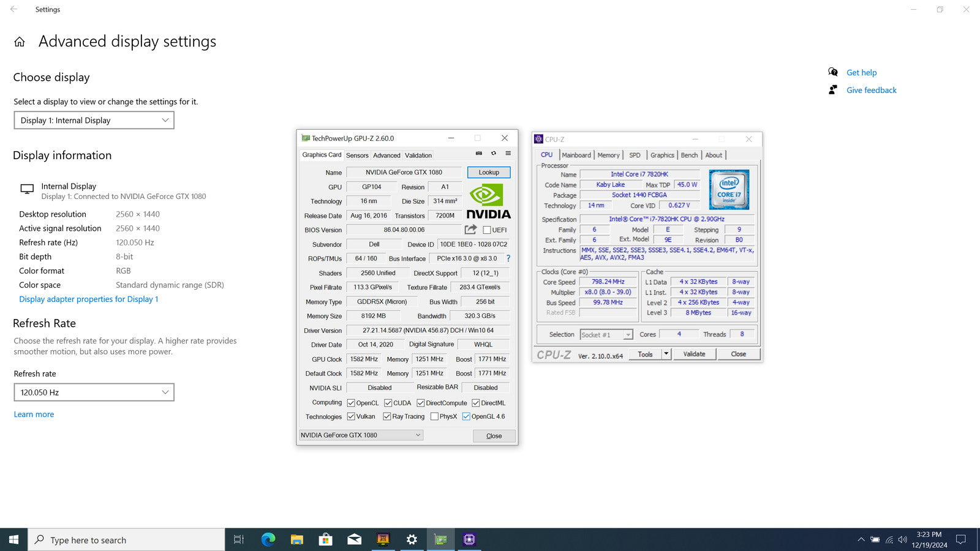Viewport: 980px width, 551px height.
Task: Toggle the UEFI checkbox in GPU-Z
Action: tap(487, 230)
